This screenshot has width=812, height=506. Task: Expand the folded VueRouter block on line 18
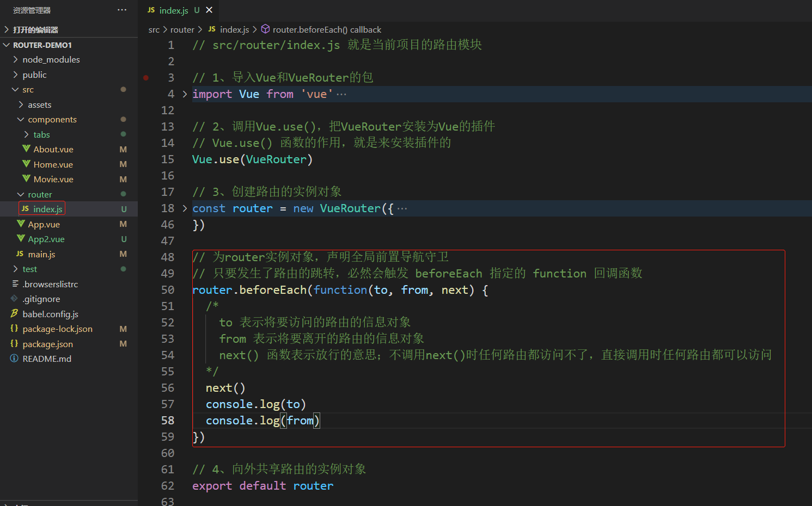(x=185, y=208)
